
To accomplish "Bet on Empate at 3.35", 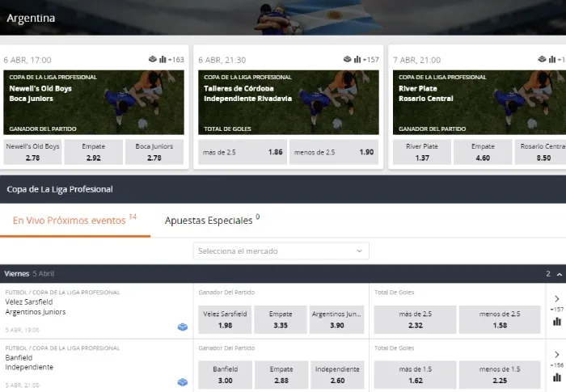I will 281,320.
